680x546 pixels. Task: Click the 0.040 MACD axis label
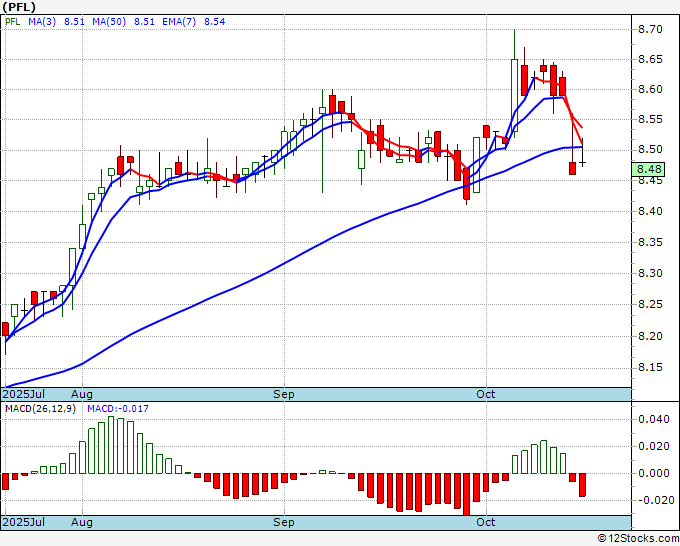click(654, 419)
